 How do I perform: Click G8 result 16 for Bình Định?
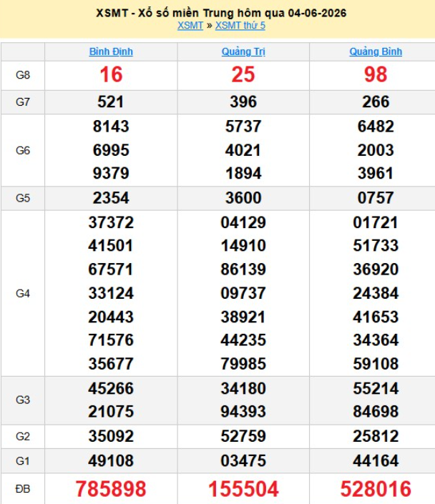point(111,74)
